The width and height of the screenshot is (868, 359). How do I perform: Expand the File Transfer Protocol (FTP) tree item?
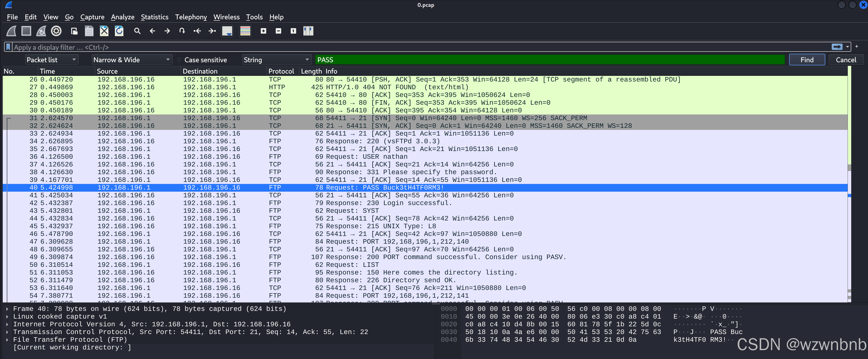pyautogui.click(x=7, y=340)
